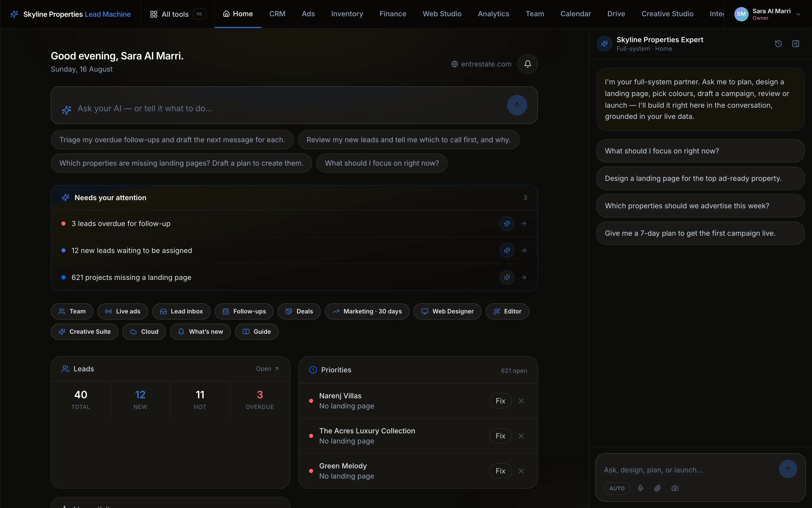Expand Sara Al Marri account menu
This screenshot has height=508, width=812.
(x=768, y=14)
